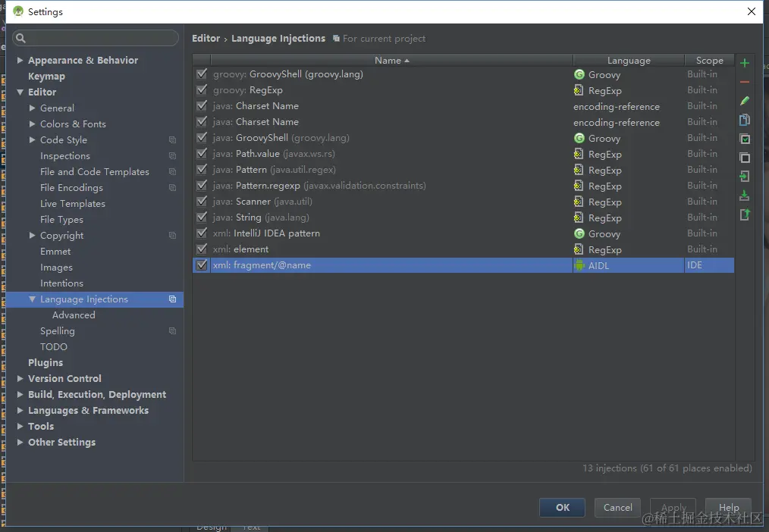Viewport: 769px width, 532px height.
Task: Uncheck java: Scanner (java.util) injection
Action: pyautogui.click(x=202, y=202)
